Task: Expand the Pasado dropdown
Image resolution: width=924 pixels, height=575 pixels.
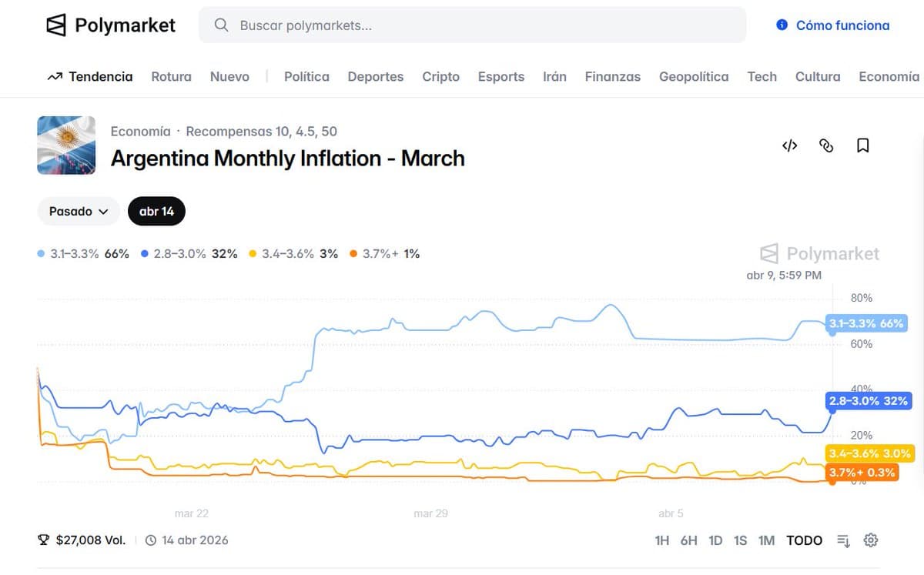Action: click(x=79, y=212)
